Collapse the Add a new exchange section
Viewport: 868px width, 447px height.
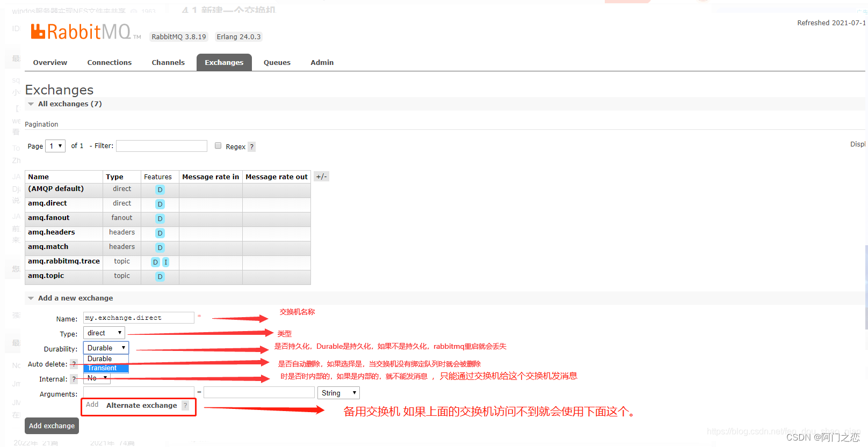click(x=75, y=298)
